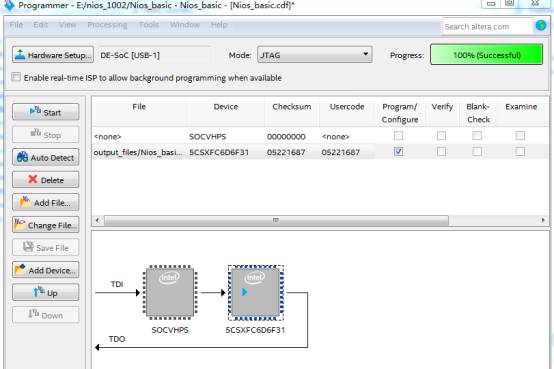This screenshot has width=554, height=369.
Task: Enable real-time ISP checkbox
Action: click(16, 77)
